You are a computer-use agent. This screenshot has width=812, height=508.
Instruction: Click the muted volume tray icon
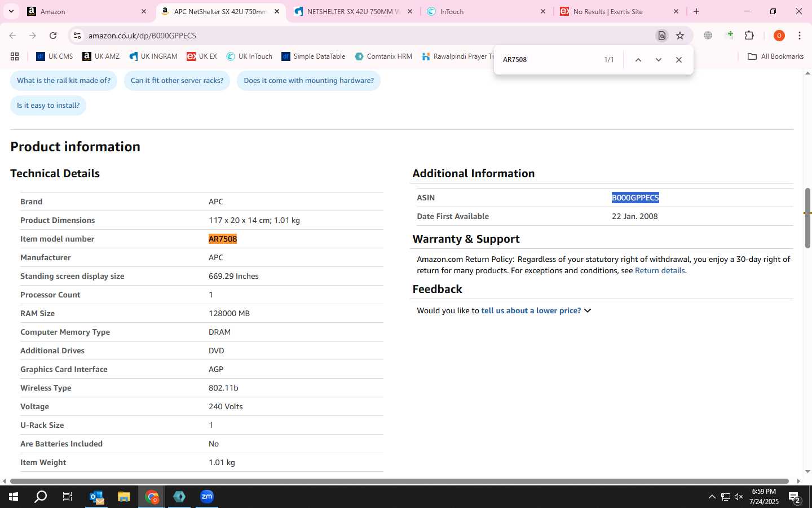pos(739,497)
